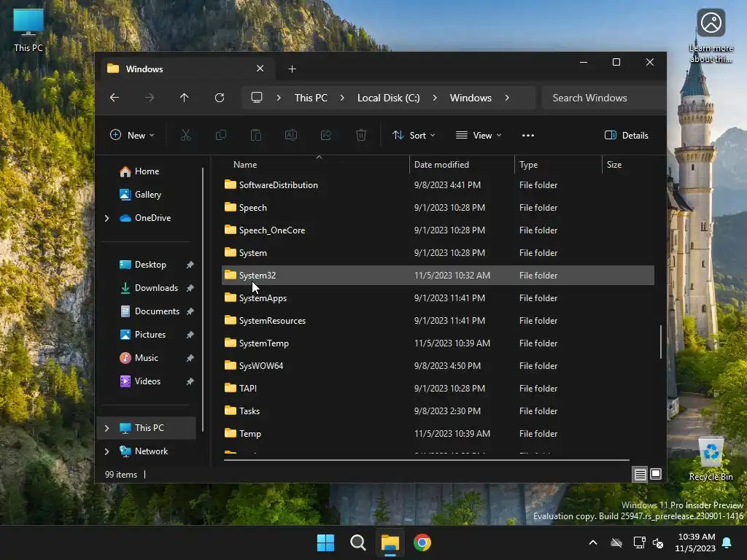The image size is (747, 560).
Task: Click the vertical scrollbar thumb in file list
Action: pyautogui.click(x=661, y=341)
